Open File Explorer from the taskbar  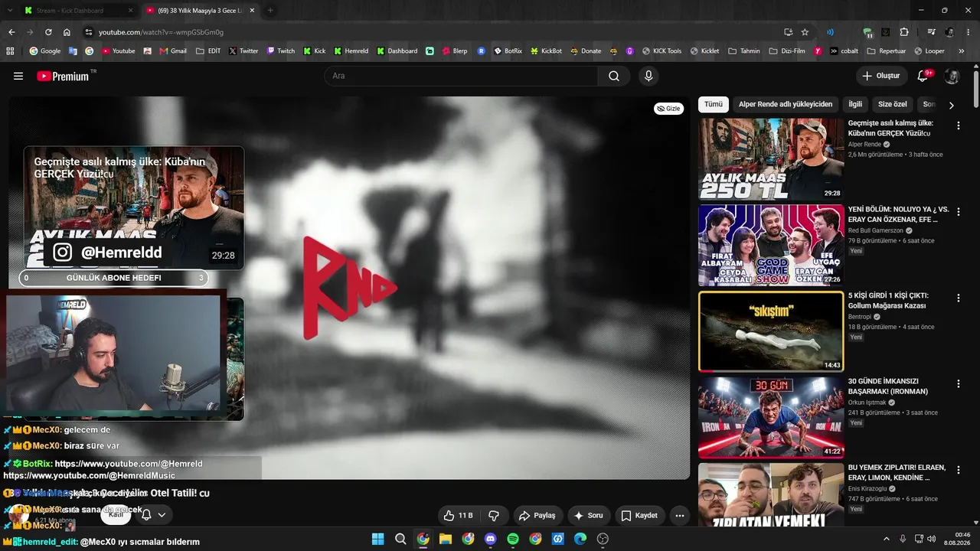(x=446, y=539)
